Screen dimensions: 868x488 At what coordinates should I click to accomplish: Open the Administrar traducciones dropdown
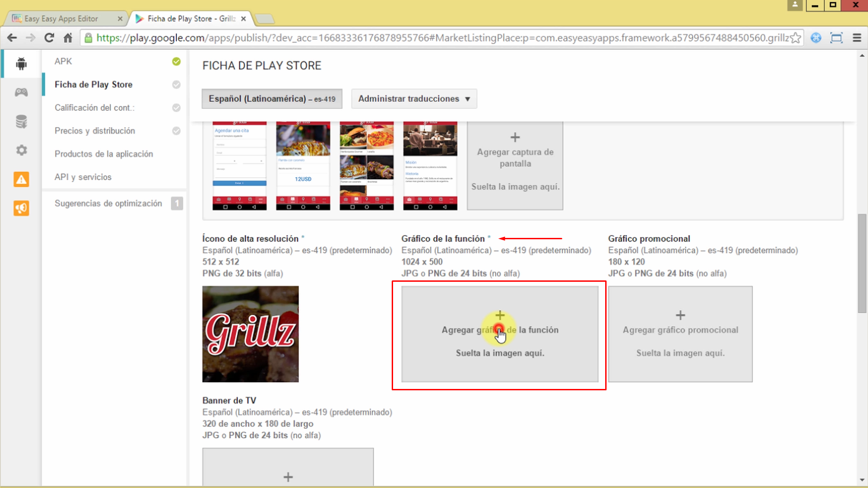(413, 99)
